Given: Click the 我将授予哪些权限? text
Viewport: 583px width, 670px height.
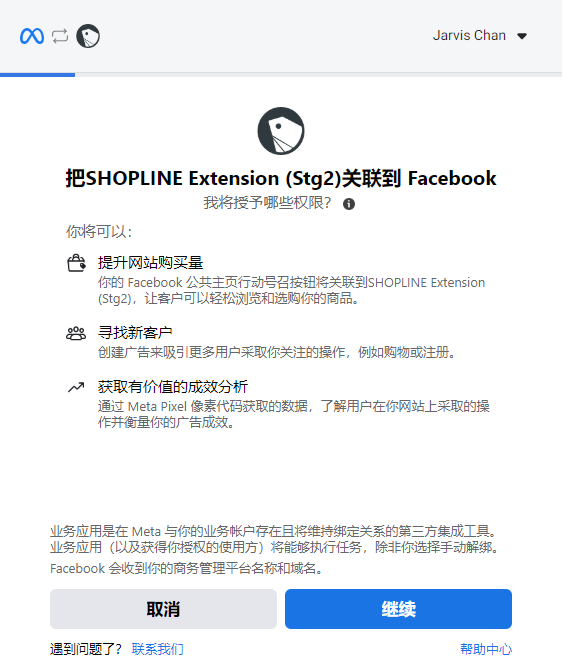Looking at the screenshot, I should point(267,203).
